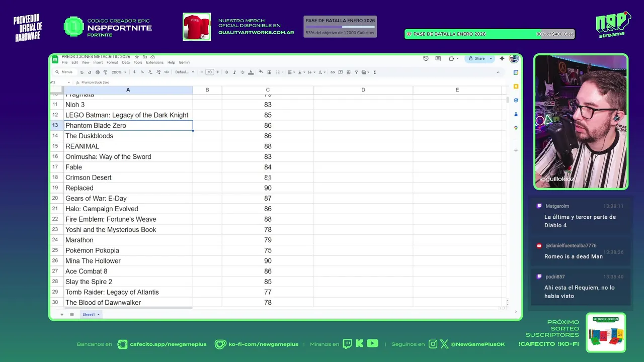
Task: Add a new sheet with plus button
Action: [62, 314]
